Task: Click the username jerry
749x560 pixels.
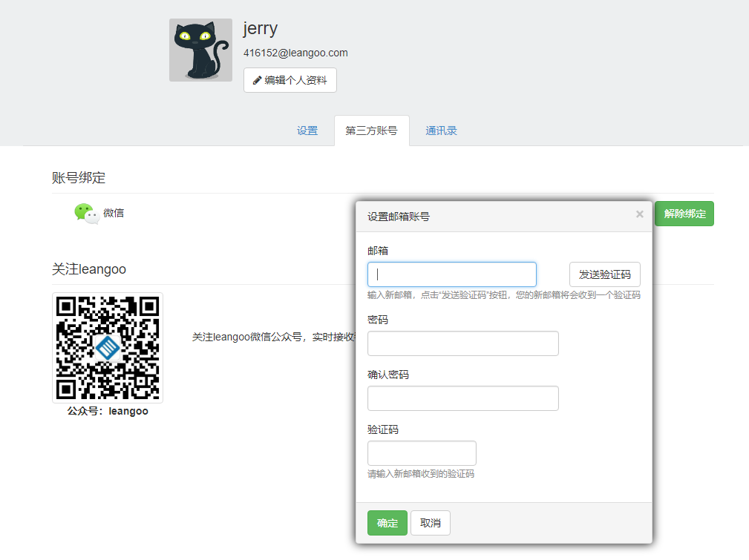Action: coord(261,28)
